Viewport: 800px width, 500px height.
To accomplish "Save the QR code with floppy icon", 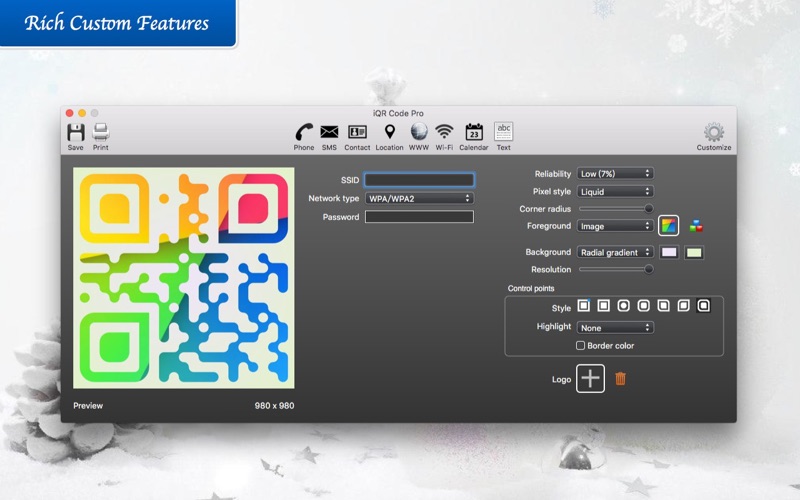I will point(76,136).
